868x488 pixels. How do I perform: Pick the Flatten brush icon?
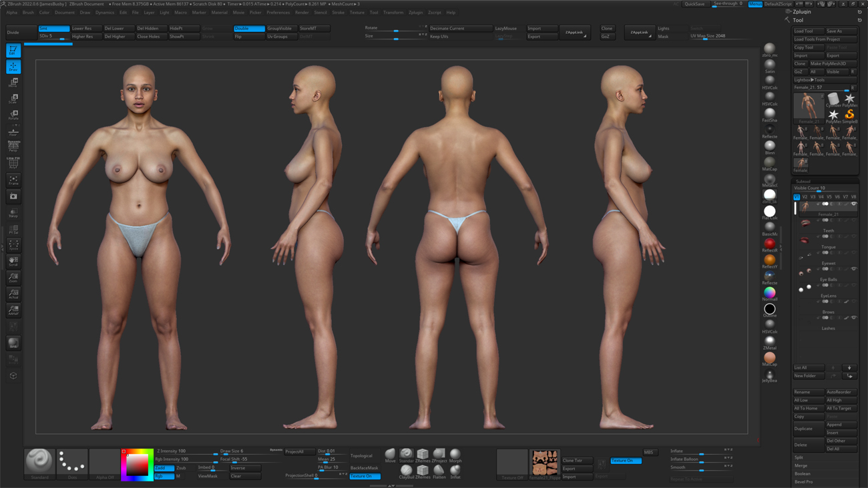(x=439, y=472)
